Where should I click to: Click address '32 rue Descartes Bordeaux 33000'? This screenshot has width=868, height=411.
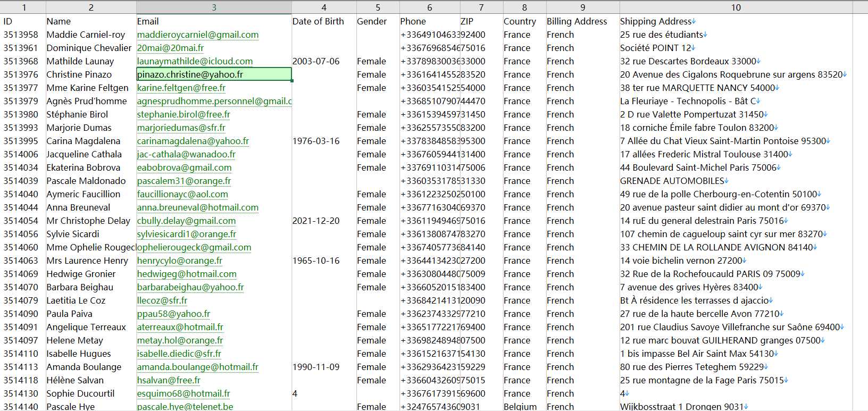(x=690, y=61)
